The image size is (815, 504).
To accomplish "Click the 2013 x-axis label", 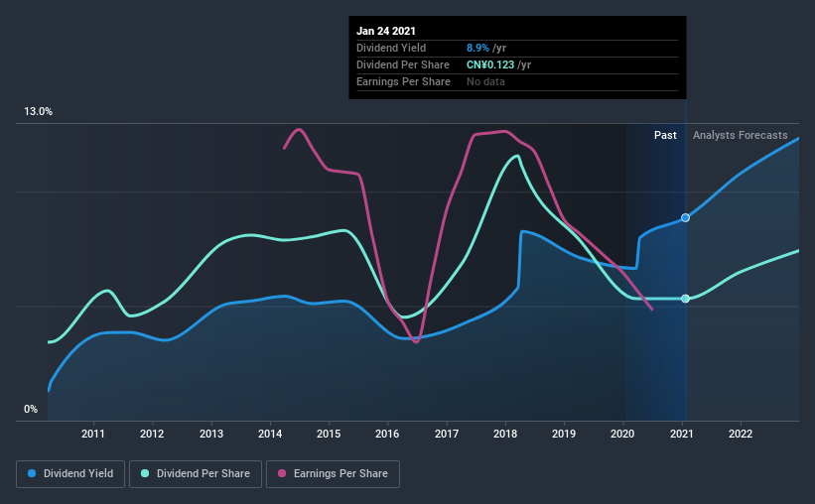I will coord(211,434).
